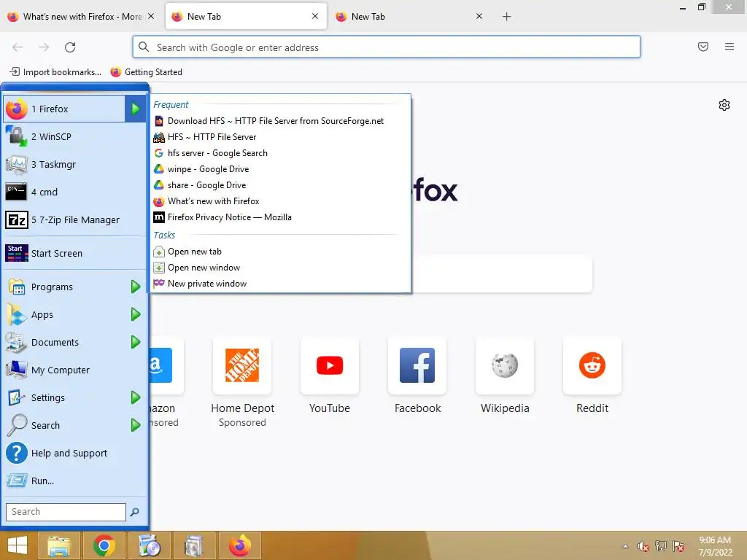Expand the Apps submenu arrow
Image resolution: width=747 pixels, height=560 pixels.
[x=136, y=314]
